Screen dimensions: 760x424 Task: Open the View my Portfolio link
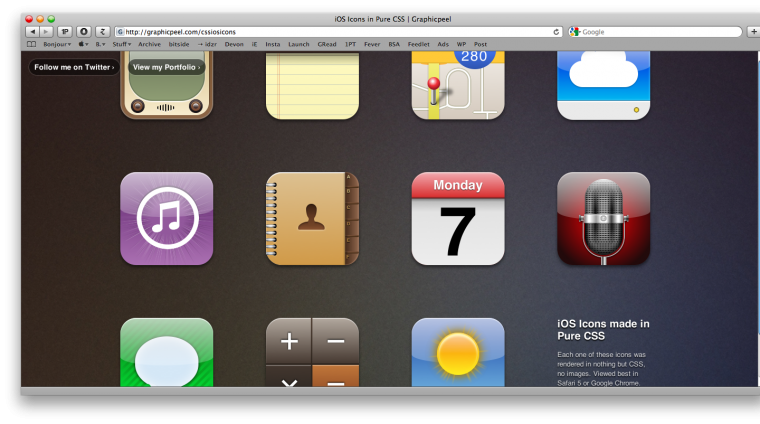click(x=167, y=67)
